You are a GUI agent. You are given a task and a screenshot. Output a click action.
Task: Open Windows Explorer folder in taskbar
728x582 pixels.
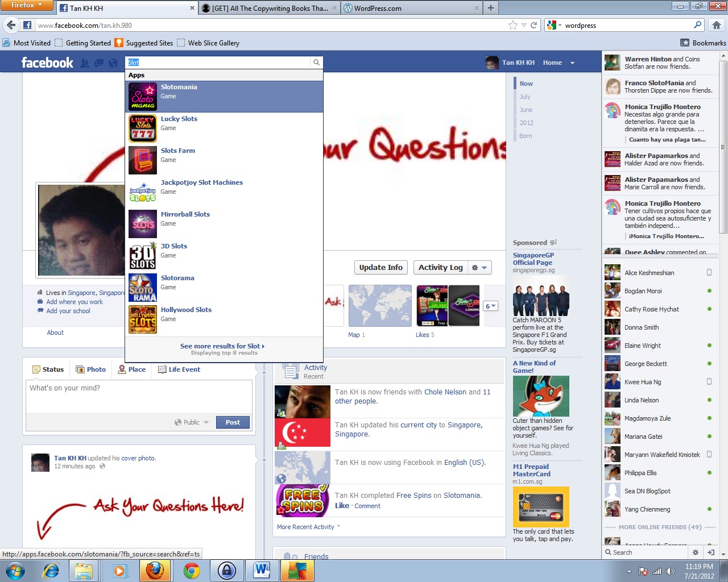pyautogui.click(x=84, y=571)
